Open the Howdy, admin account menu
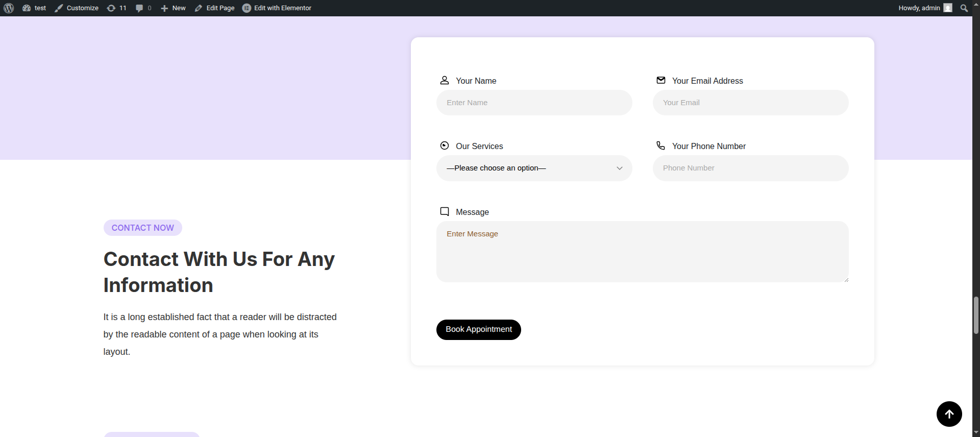The image size is (980, 437). (x=924, y=8)
